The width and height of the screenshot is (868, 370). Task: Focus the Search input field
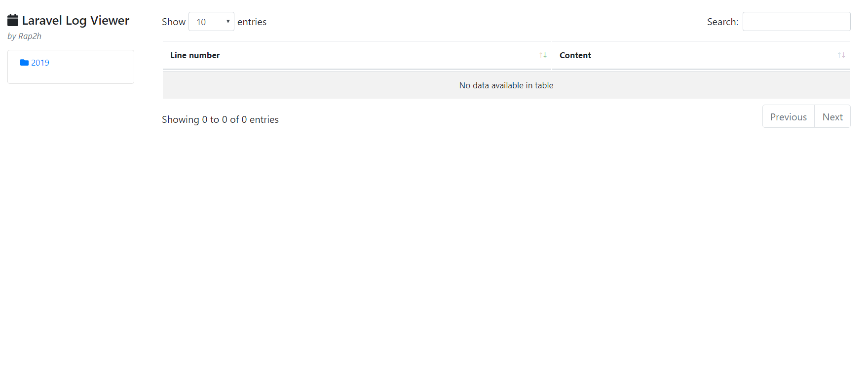796,22
